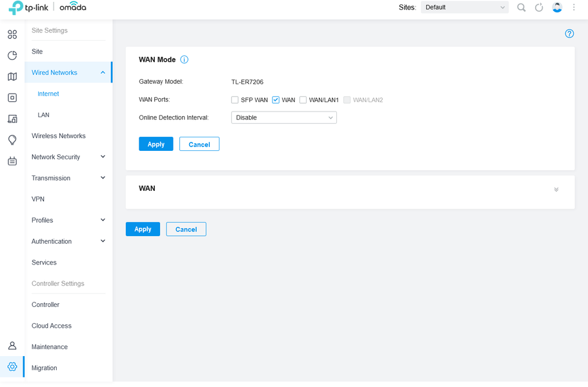Click the Site Settings header label

pos(50,30)
